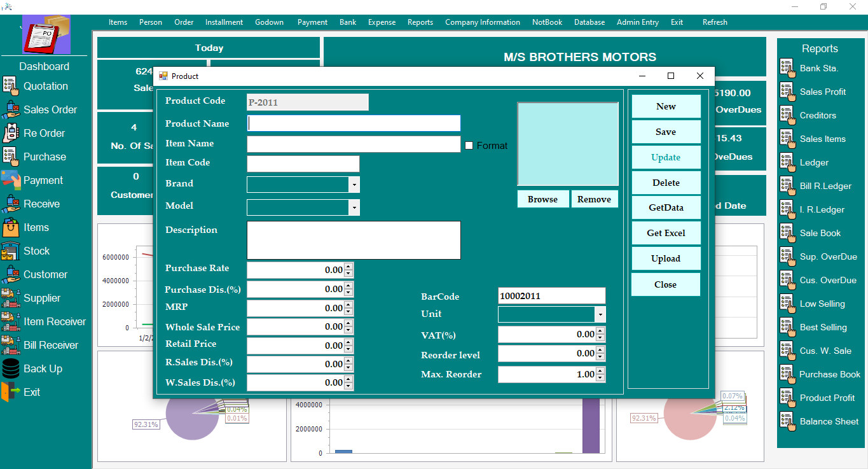The height and width of the screenshot is (469, 868).
Task: Close the Product dialog using Close button
Action: [x=666, y=284]
